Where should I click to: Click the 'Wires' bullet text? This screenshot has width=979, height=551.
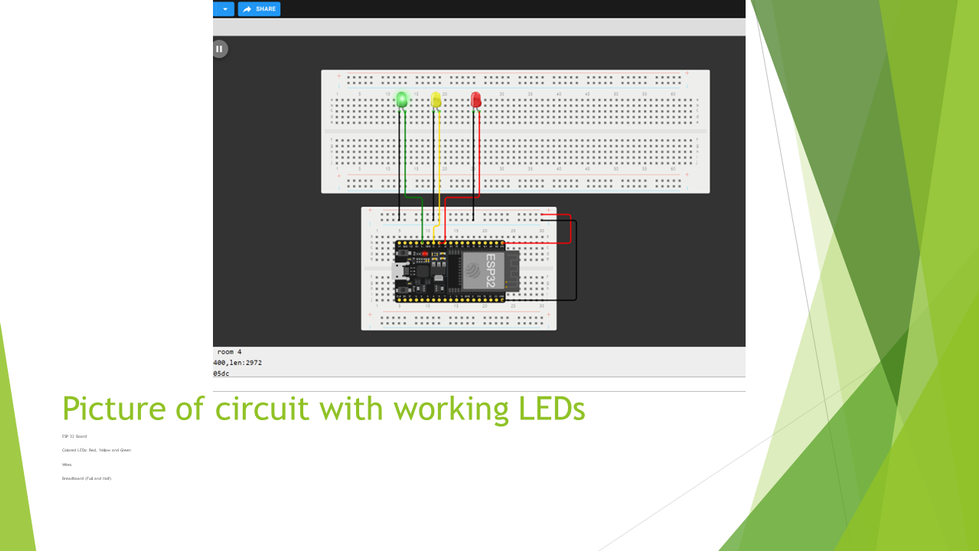click(x=67, y=464)
